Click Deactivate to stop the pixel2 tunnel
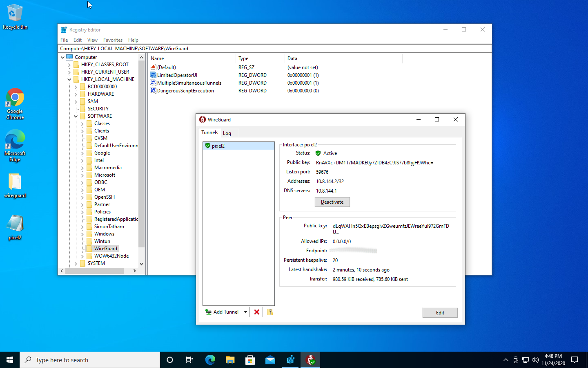This screenshot has width=588, height=368. click(332, 202)
